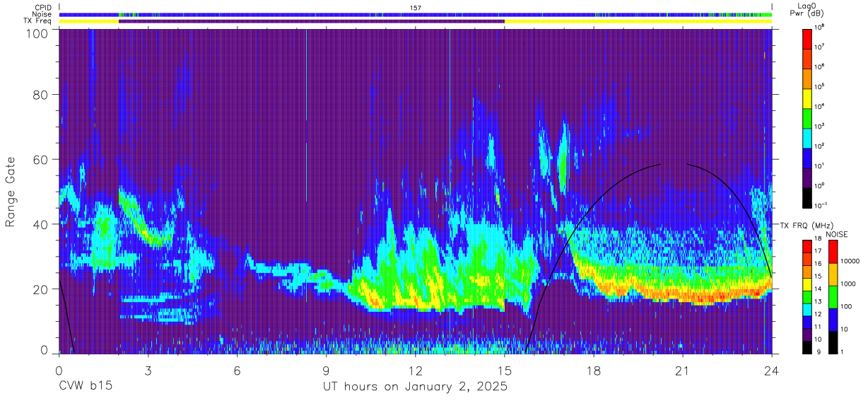Click the NOISE legend title

click(837, 233)
